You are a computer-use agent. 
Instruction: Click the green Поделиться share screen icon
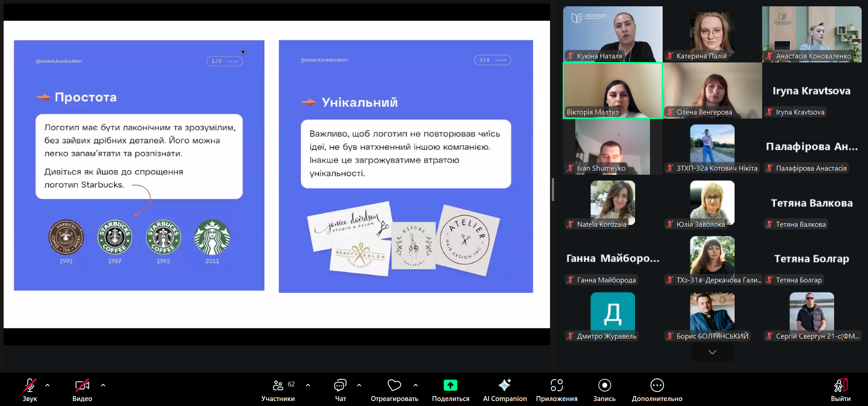[x=450, y=385]
